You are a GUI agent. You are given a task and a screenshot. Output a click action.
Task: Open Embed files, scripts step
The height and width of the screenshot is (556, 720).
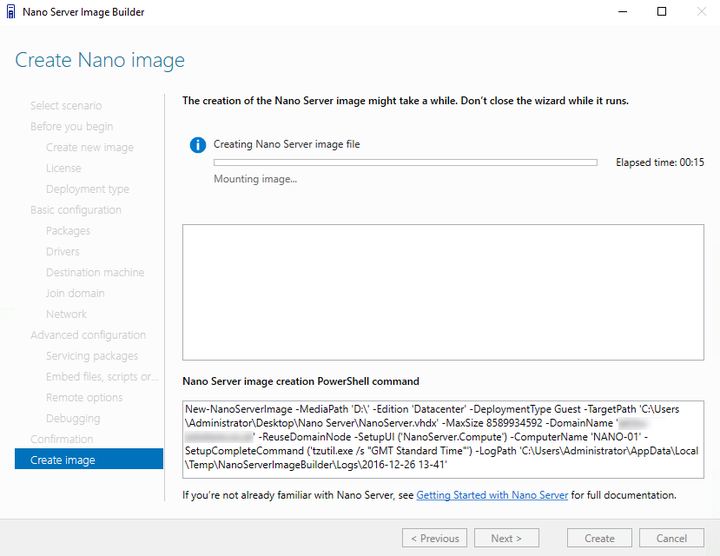[x=102, y=376]
